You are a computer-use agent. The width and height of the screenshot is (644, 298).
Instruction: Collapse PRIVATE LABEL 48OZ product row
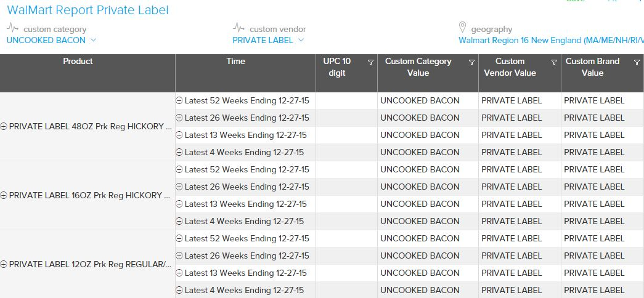pos(4,127)
